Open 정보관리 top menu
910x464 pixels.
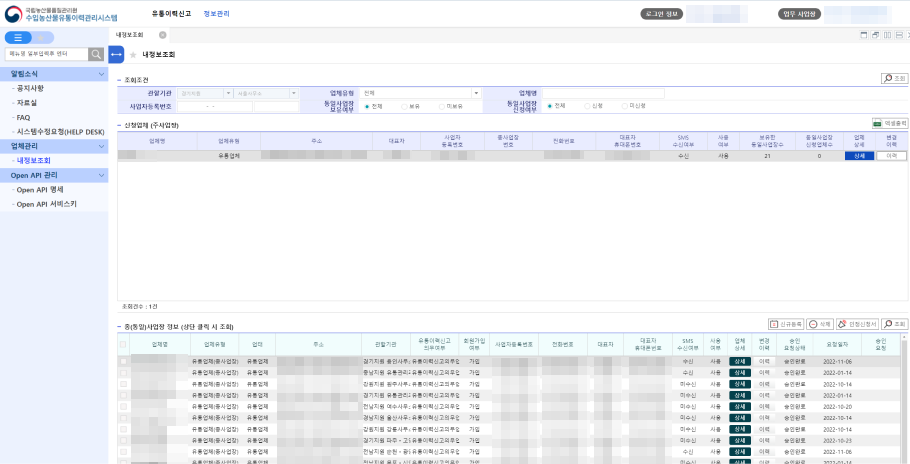pos(216,14)
